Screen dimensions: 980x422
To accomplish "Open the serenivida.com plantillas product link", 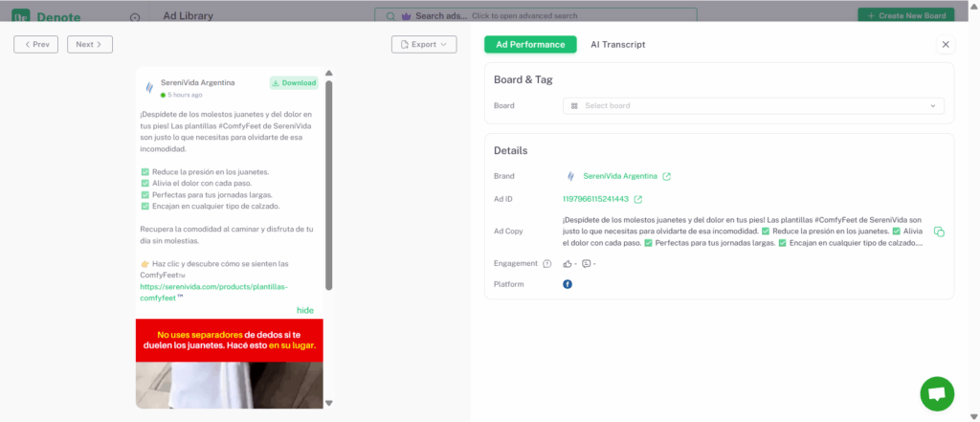I will coord(212,292).
